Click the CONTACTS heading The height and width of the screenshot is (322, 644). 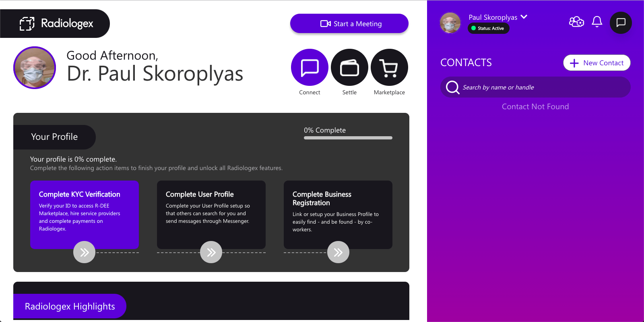pos(466,62)
